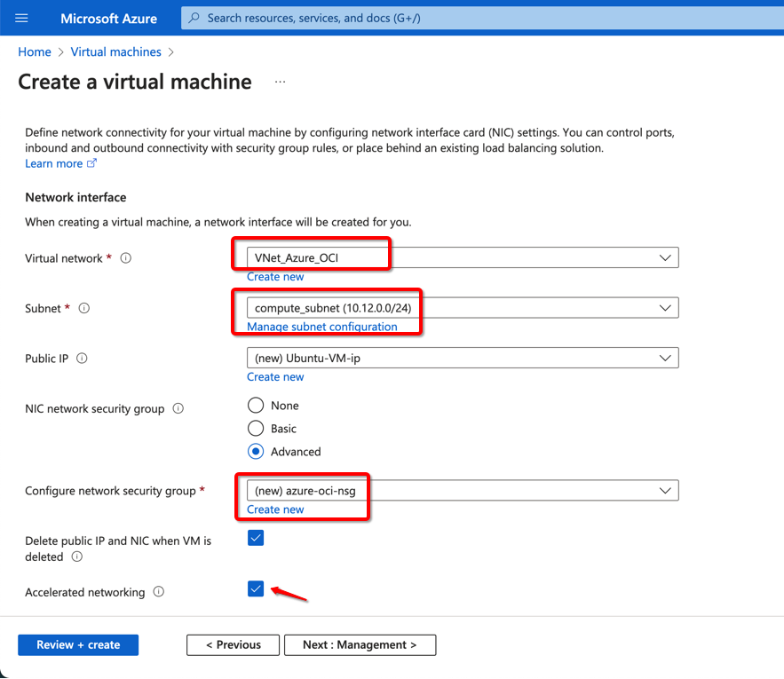
Task: Click info icon beside Subnet label
Action: tap(84, 309)
